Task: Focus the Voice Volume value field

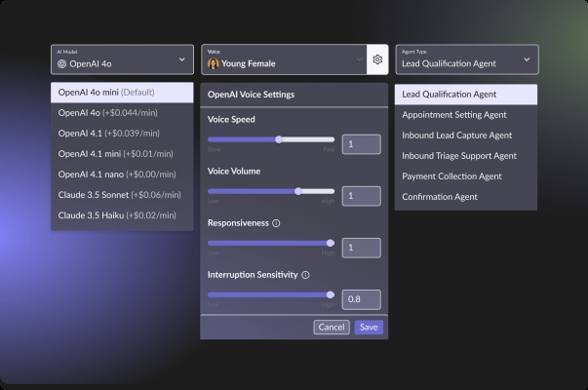Action: (x=362, y=196)
